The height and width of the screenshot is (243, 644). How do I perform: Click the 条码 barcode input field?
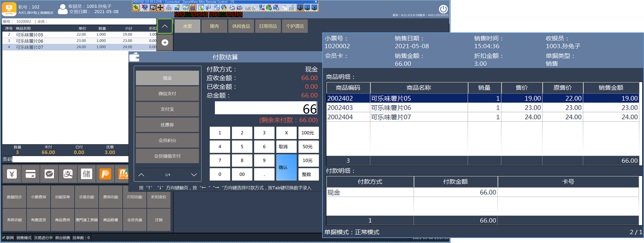(x=70, y=159)
